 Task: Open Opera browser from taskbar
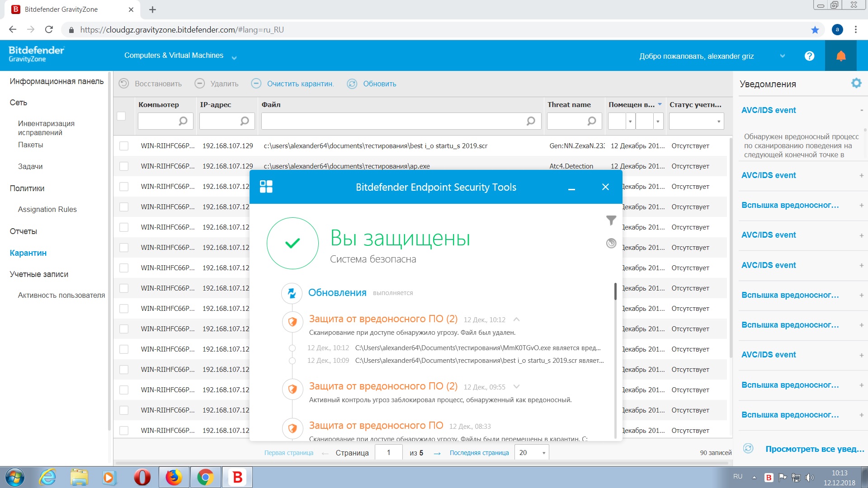(142, 477)
